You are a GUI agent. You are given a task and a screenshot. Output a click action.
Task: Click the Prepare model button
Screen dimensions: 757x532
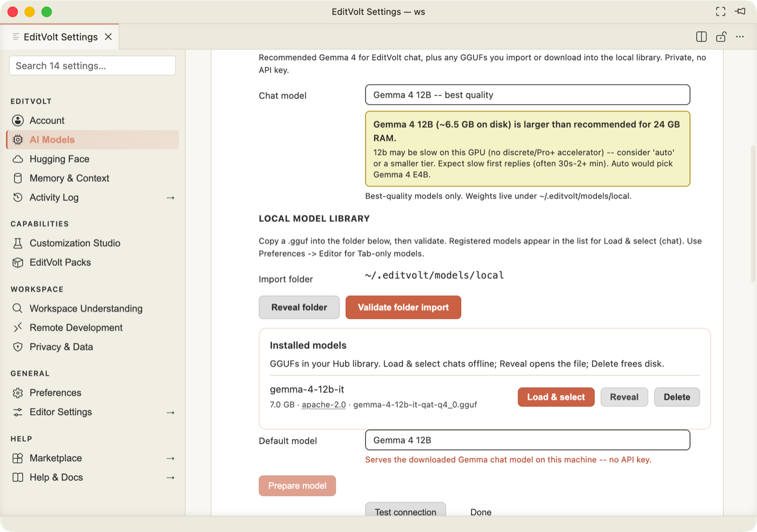click(297, 486)
